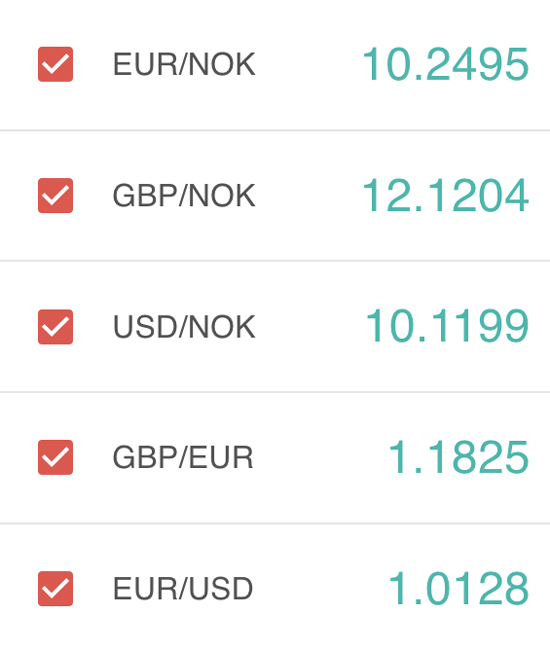
Task: Toggle the GBP/NOK checkbox off
Action: pos(56,196)
